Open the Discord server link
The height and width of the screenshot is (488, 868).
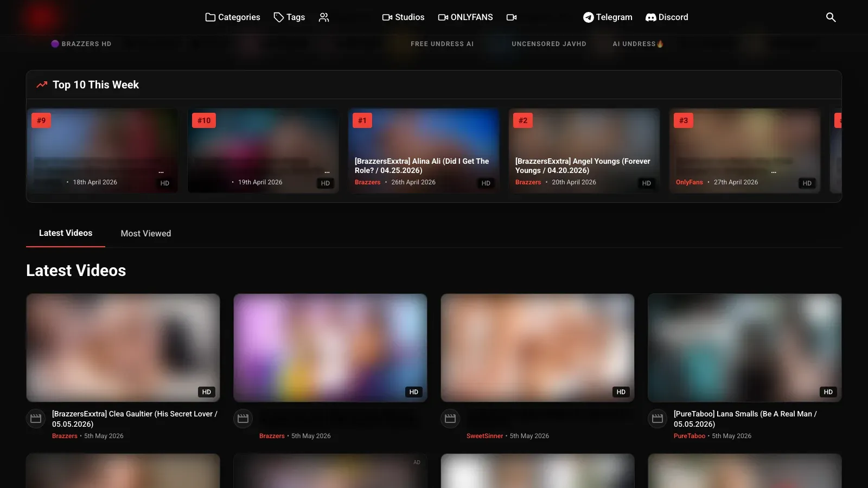[x=667, y=17]
